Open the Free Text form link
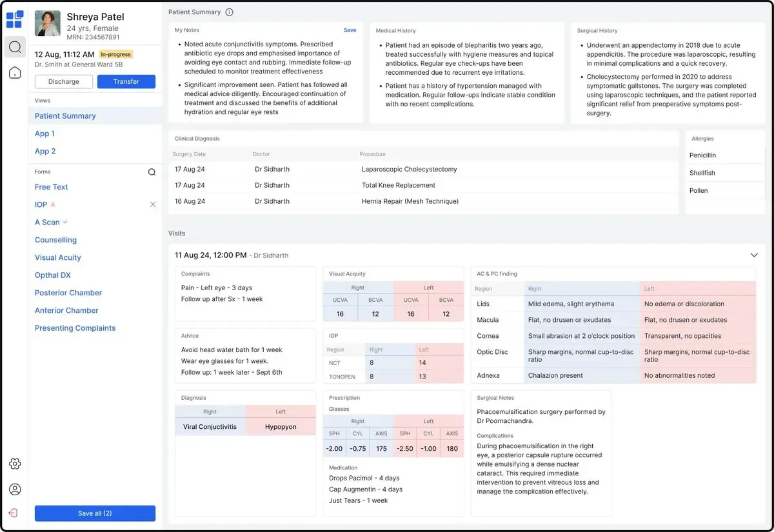This screenshot has height=532, width=774. click(x=51, y=186)
